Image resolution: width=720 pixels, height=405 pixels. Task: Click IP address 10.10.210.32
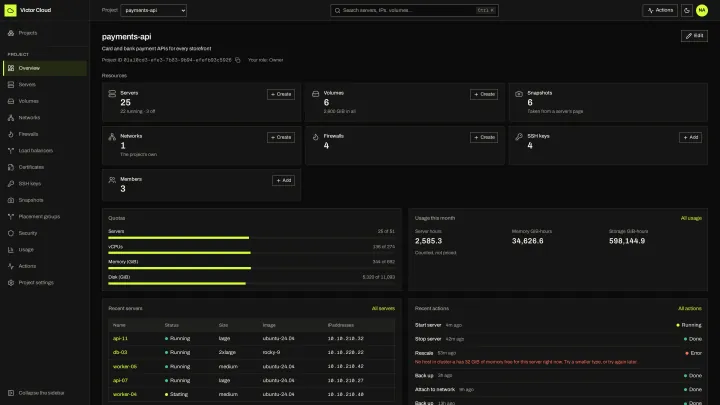tap(345, 338)
